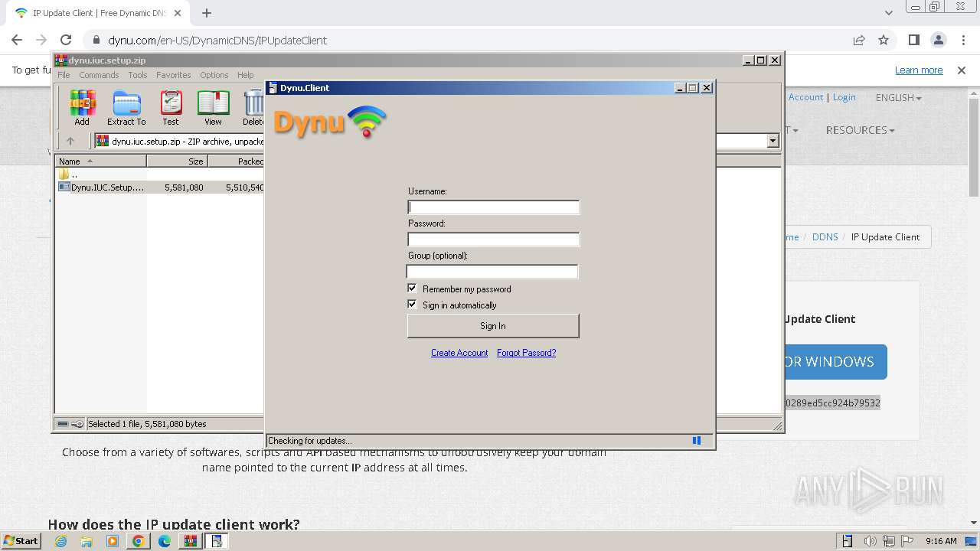
Task: Open WinRAR address path dropdown
Action: [773, 141]
